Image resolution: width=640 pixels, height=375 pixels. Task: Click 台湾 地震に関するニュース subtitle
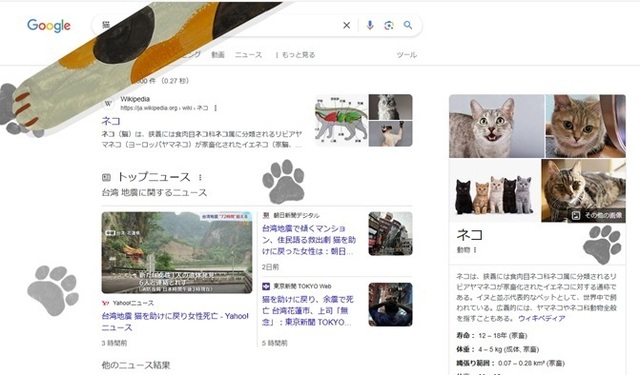154,193
